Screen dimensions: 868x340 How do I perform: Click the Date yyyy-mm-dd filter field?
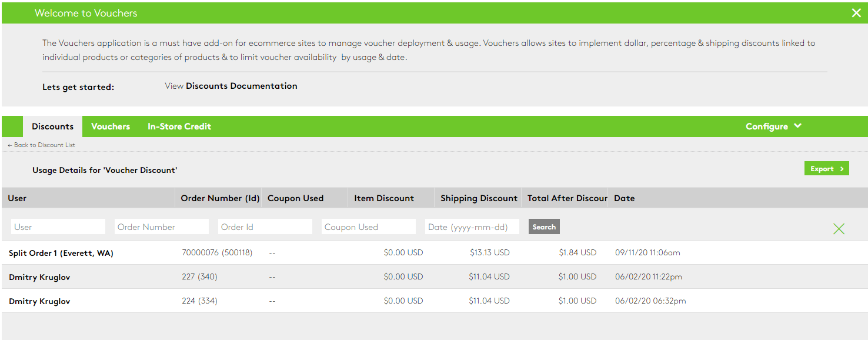point(472,226)
